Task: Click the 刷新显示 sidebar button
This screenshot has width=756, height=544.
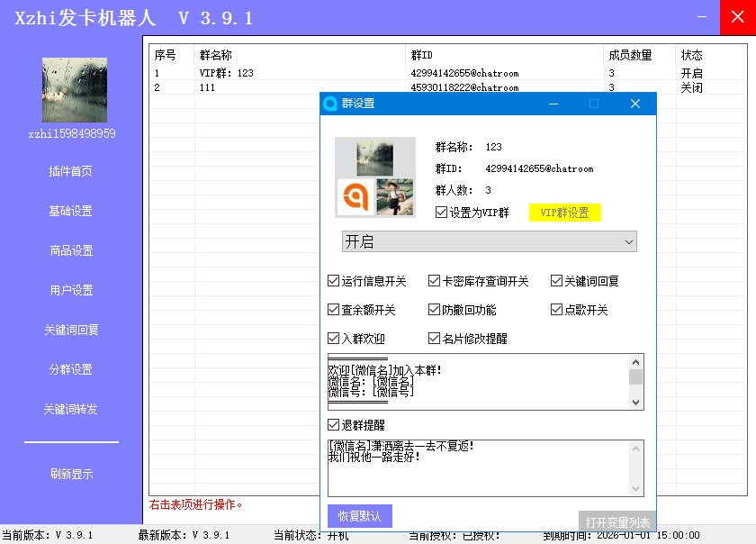Action: click(x=71, y=474)
